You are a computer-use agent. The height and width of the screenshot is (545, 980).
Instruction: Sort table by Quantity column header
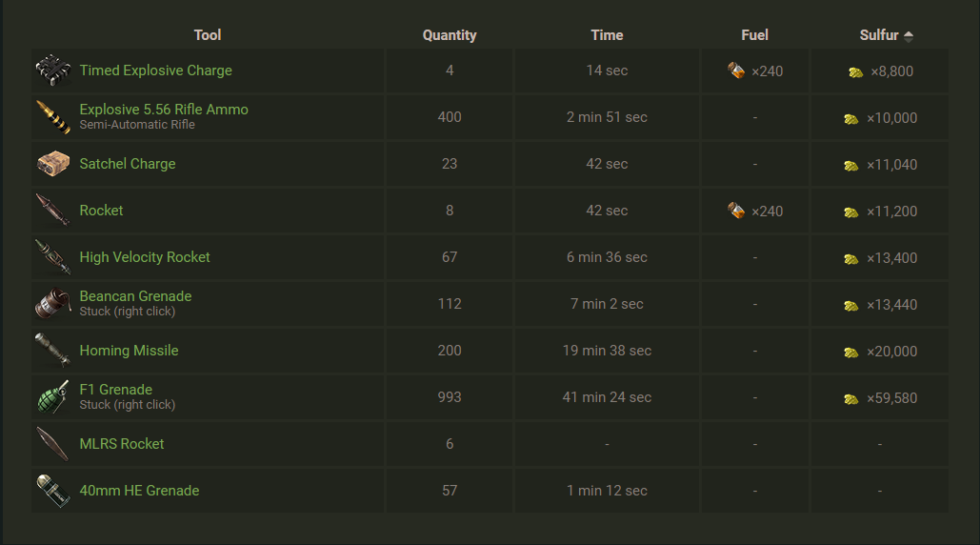coord(450,35)
